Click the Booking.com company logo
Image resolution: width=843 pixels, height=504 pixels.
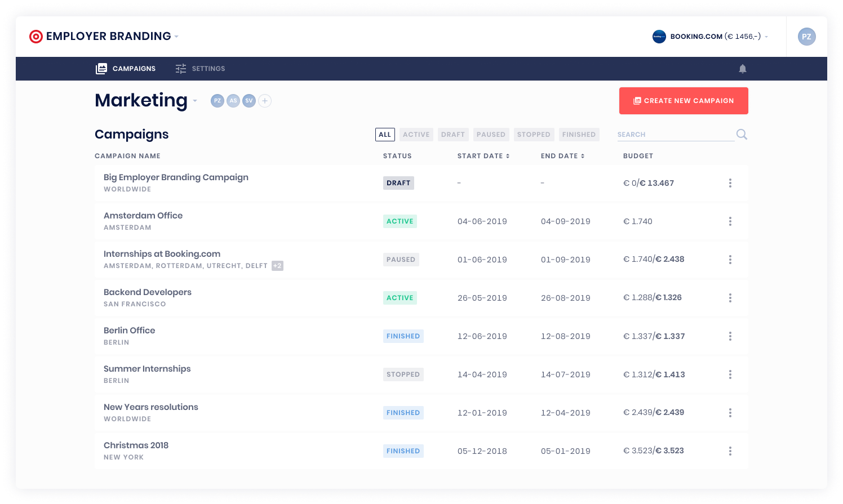[x=659, y=37]
